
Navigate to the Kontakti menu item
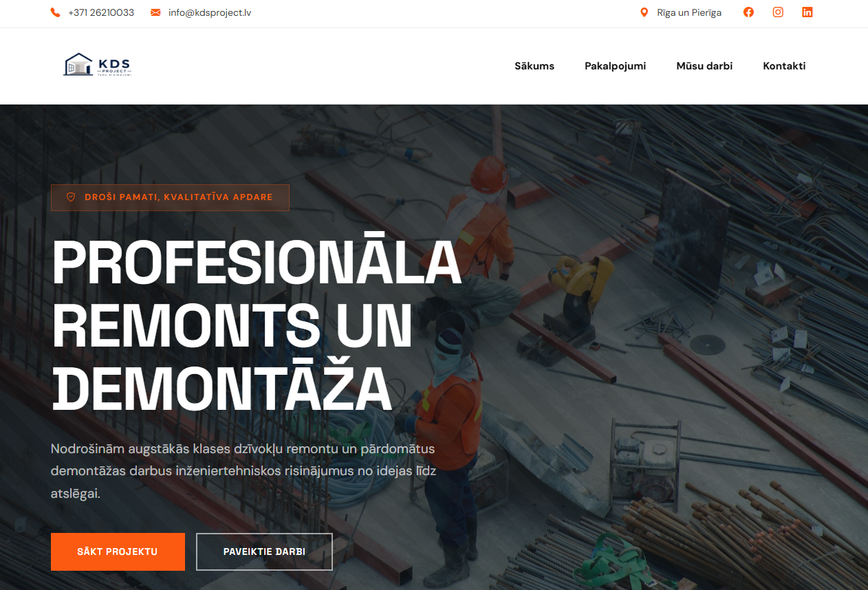coord(784,66)
